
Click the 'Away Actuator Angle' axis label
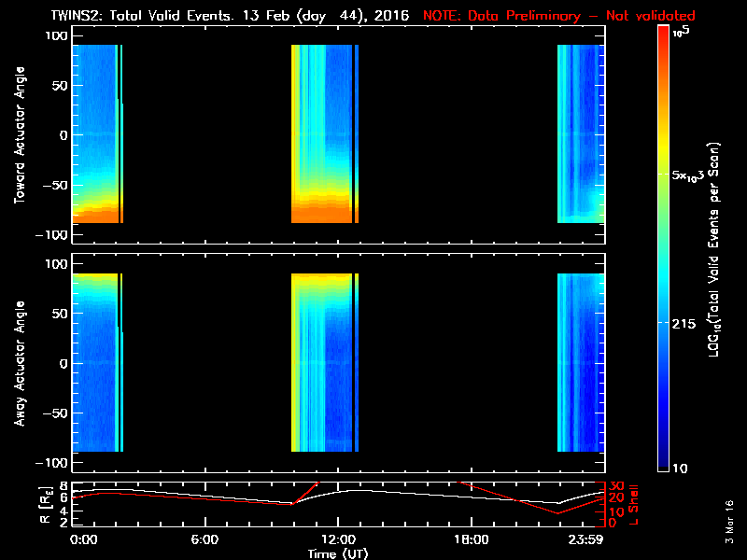[17, 364]
